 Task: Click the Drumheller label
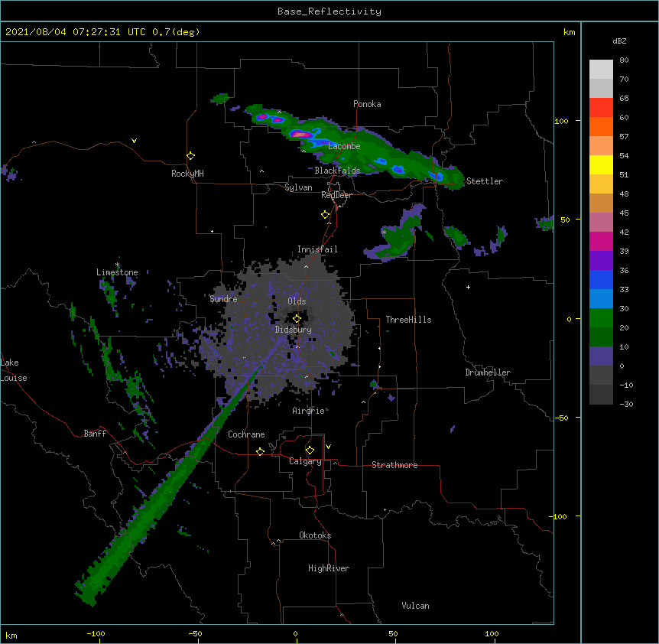click(488, 372)
